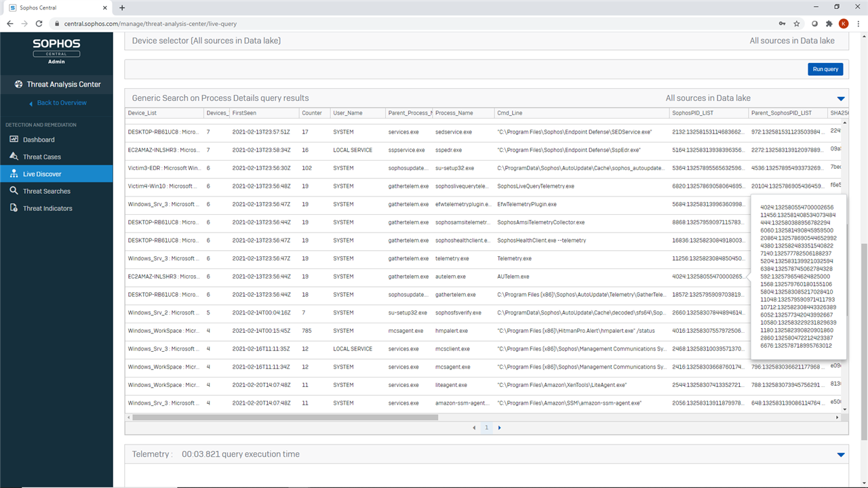Click the sspedr.exe process cell
Viewport: 868px width, 488px height.
[x=463, y=150]
